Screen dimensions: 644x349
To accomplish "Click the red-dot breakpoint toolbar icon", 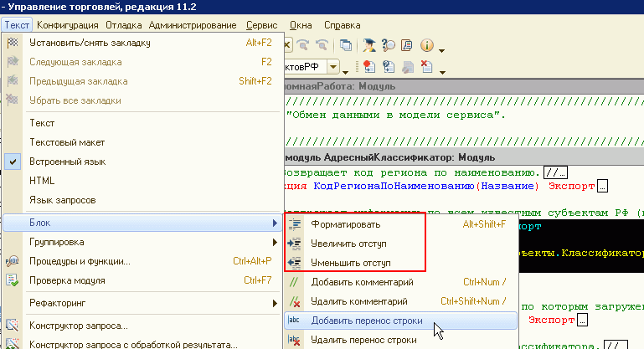I will coord(369,66).
